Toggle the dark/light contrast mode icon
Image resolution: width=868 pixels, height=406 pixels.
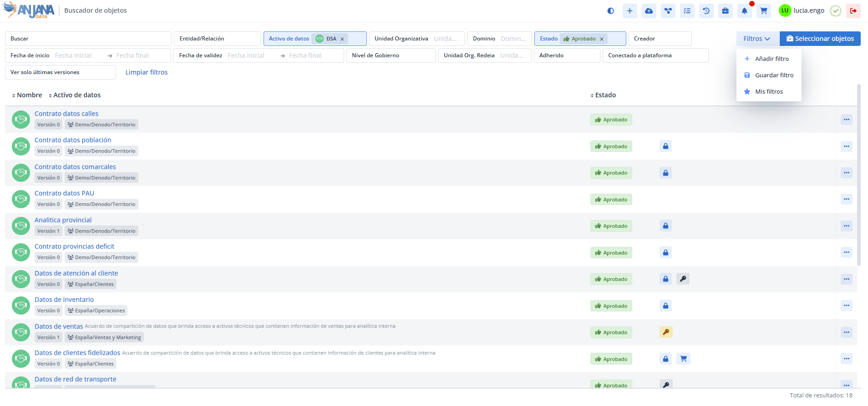tap(610, 11)
